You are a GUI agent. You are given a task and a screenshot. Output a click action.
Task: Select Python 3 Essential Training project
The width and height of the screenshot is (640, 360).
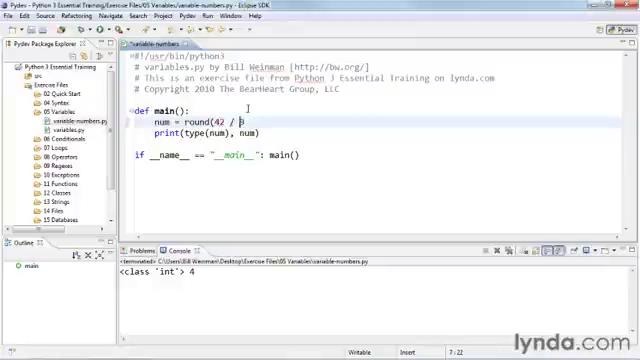click(60, 67)
